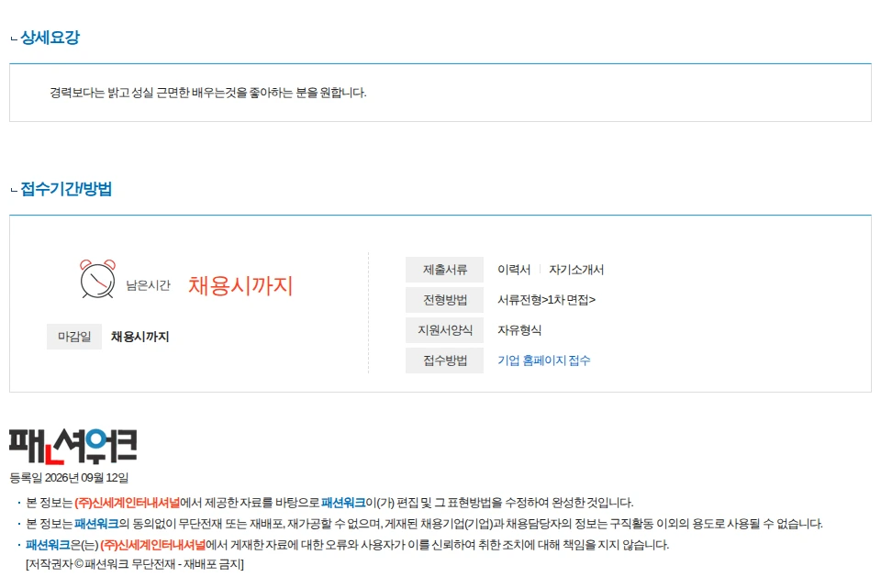Open the 기업 홈페이지 접수 link
This screenshot has width=881, height=588.
pyautogui.click(x=544, y=361)
